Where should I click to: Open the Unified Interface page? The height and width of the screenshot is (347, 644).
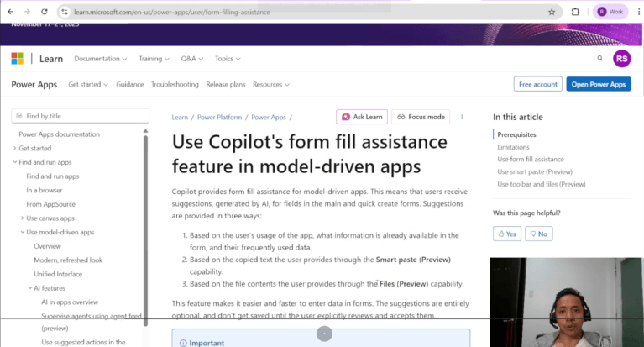tap(58, 274)
